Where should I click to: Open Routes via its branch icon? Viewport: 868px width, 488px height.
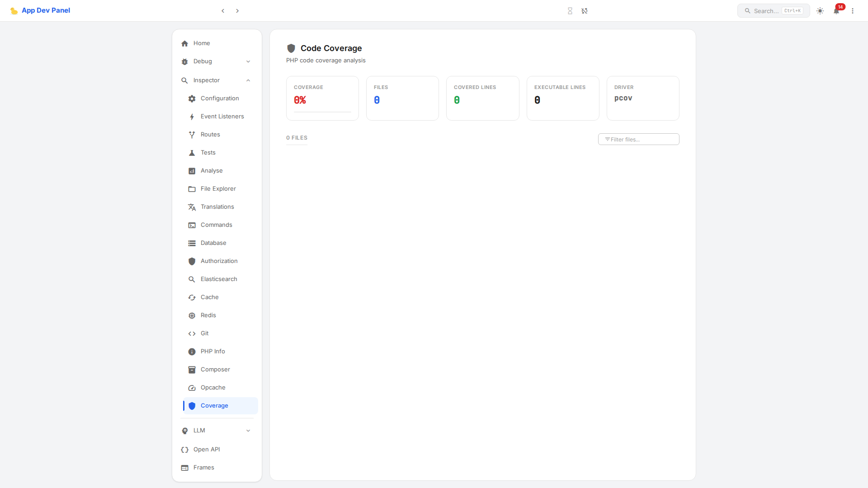[x=192, y=135]
